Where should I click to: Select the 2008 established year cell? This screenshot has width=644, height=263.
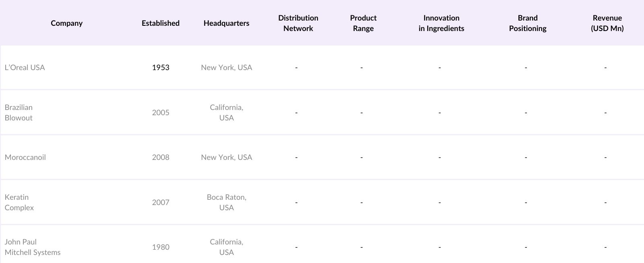[161, 157]
